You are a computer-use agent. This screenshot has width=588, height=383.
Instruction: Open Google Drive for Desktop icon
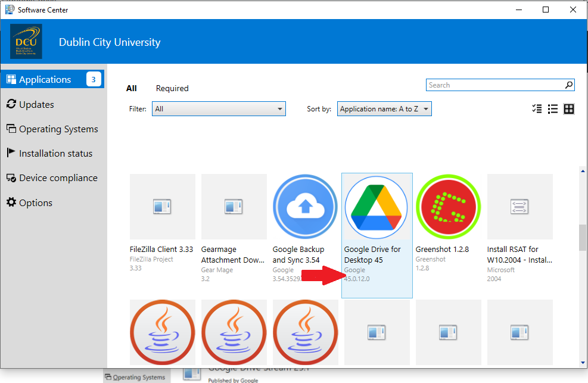coord(377,207)
